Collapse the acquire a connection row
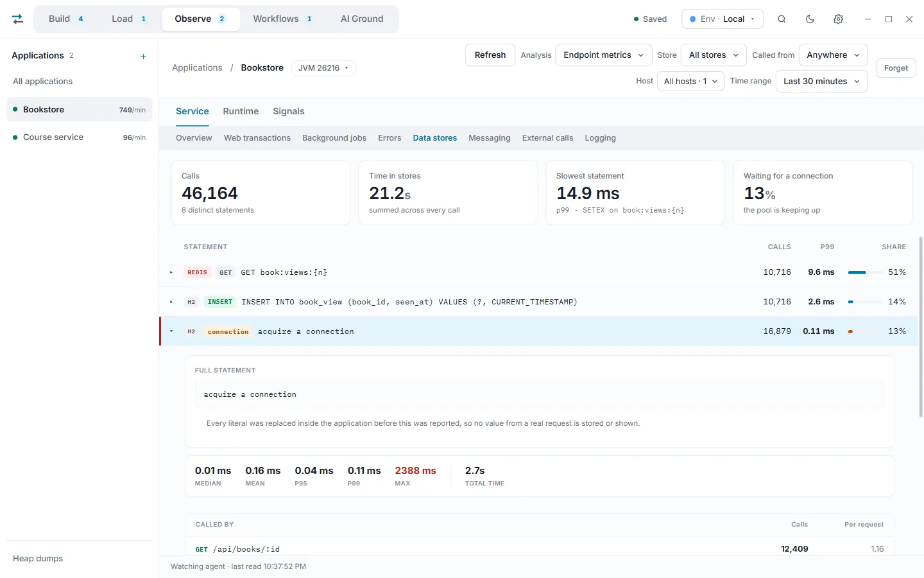The width and height of the screenshot is (924, 578). click(x=539, y=331)
